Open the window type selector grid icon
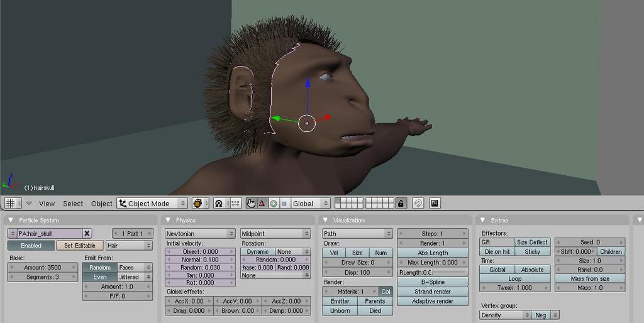The height and width of the screenshot is (323, 644). pos(13,203)
